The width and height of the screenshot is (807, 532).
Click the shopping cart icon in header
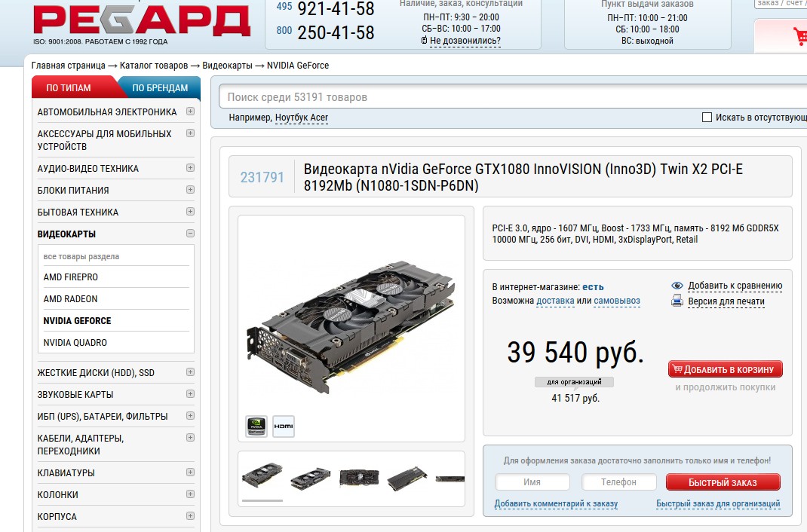798,36
